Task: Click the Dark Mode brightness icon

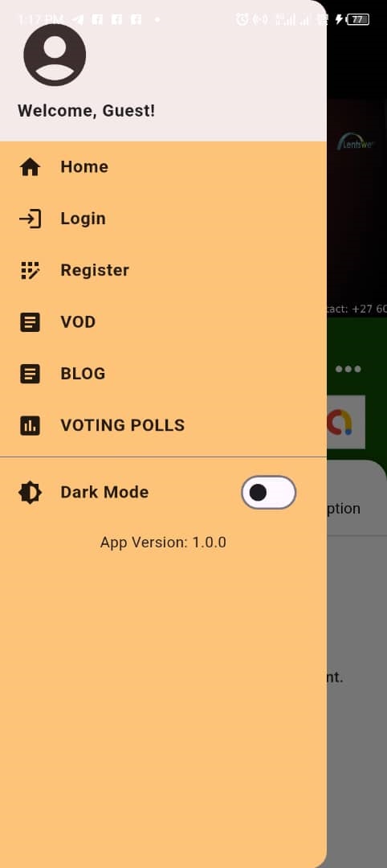Action: click(x=30, y=492)
